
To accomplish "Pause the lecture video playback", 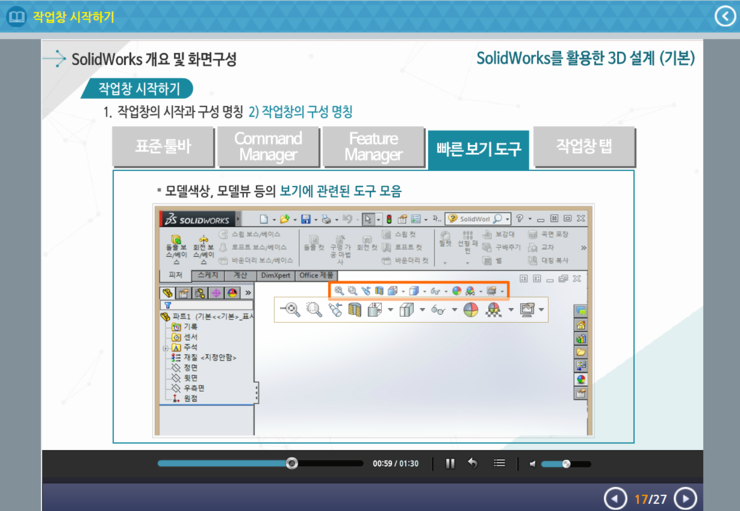I will tap(450, 464).
